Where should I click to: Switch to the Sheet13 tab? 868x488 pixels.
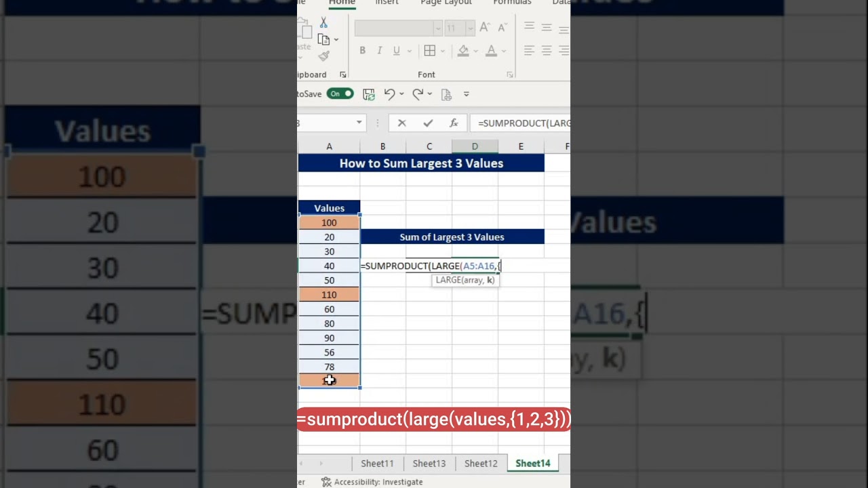point(429,464)
